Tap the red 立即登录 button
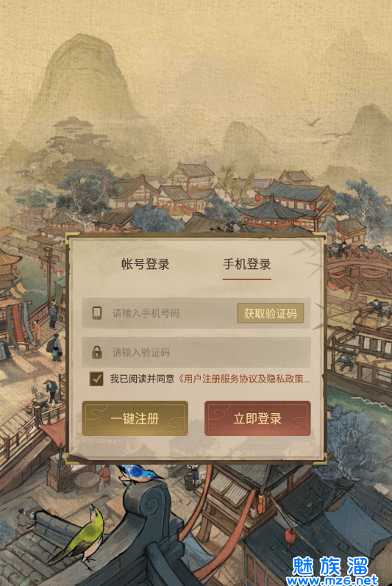Viewport: 392px width, 586px height. point(257,418)
